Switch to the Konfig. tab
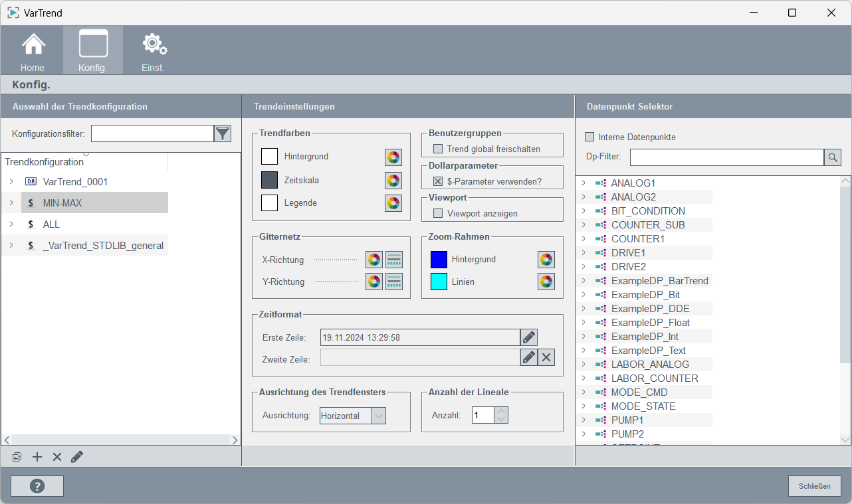Viewport: 852px width, 504px height. tap(93, 50)
